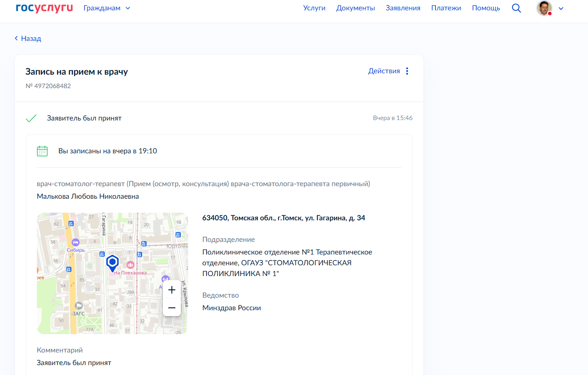Click the Действия link
Screen dimensions: 588x375
384,71
